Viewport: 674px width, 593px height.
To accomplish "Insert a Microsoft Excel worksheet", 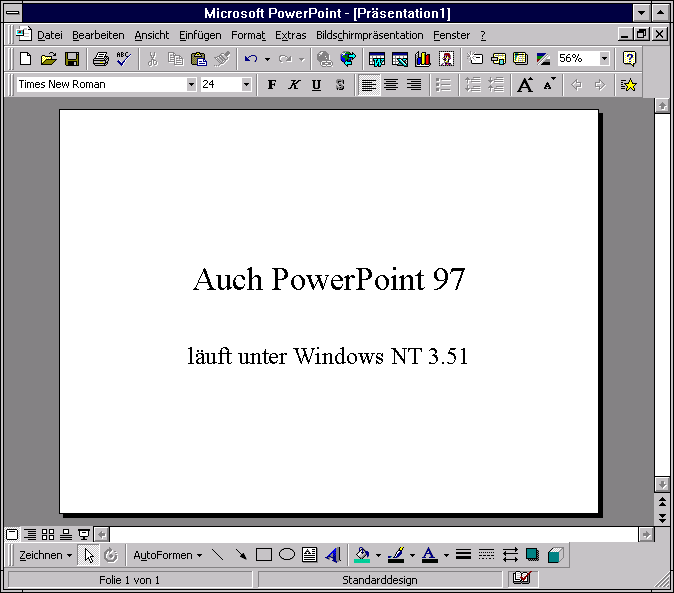I will click(400, 59).
